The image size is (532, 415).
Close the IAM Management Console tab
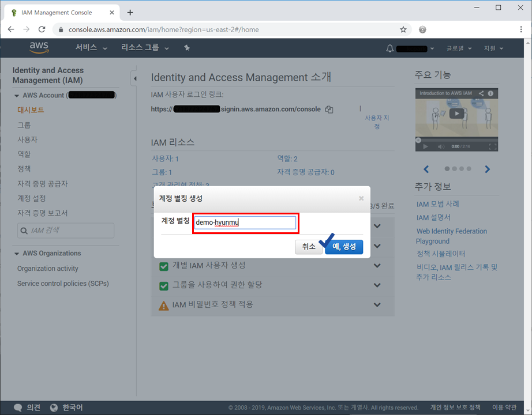point(111,13)
